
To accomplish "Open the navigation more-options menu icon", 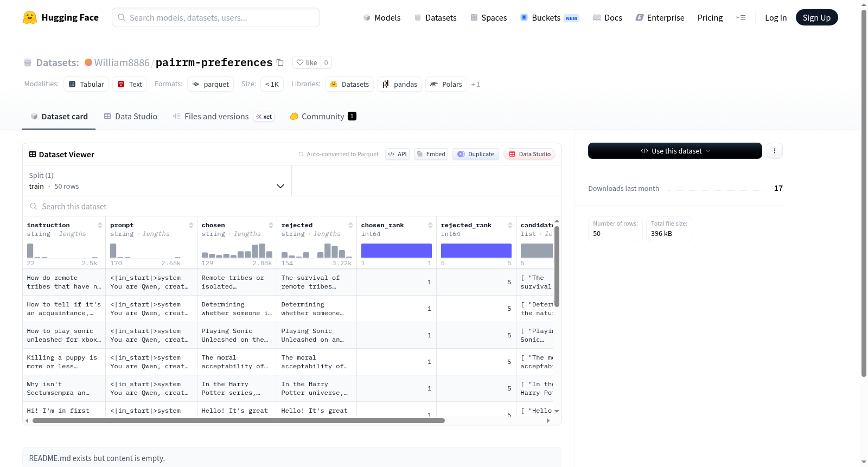I will [741, 17].
